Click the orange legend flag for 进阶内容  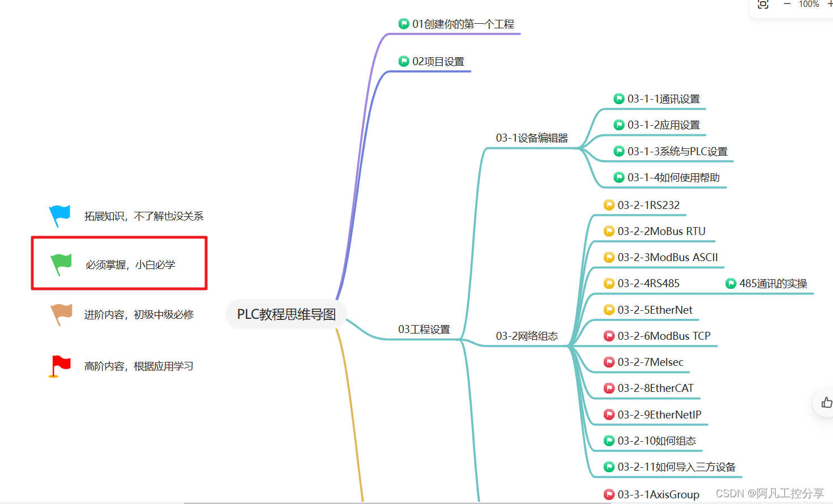[x=61, y=314]
